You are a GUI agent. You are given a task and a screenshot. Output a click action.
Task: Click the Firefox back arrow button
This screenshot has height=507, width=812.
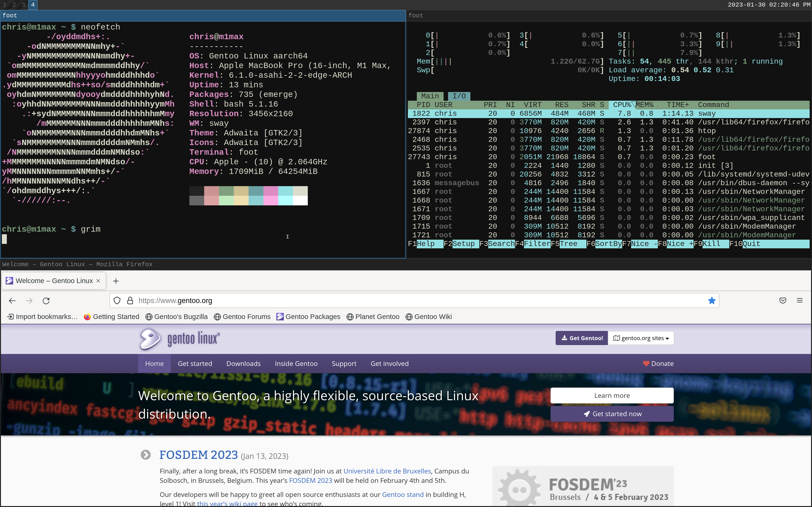pyautogui.click(x=12, y=301)
